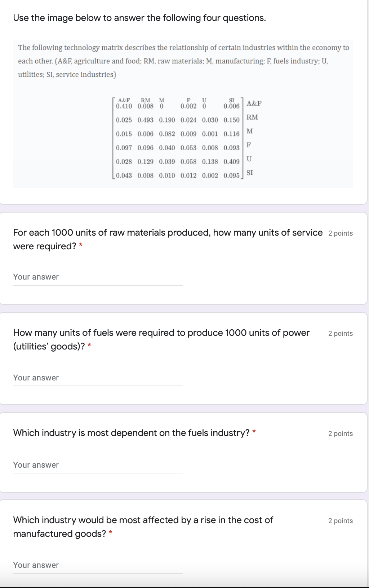The width and height of the screenshot is (369, 588).
Task: Click the technology matrix description paragraph
Action: [183, 61]
